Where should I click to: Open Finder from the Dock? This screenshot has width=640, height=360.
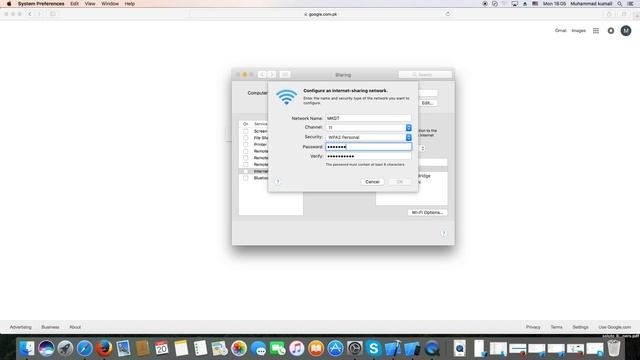tap(27, 348)
